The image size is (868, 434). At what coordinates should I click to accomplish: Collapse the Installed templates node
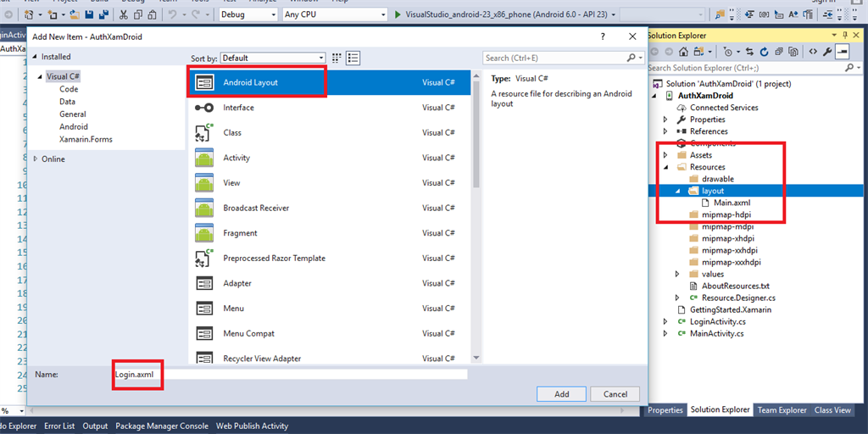click(36, 57)
